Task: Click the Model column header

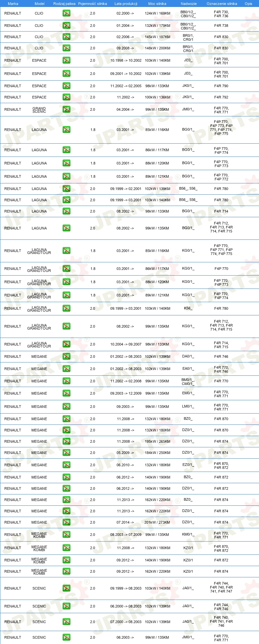Action: (39, 4)
